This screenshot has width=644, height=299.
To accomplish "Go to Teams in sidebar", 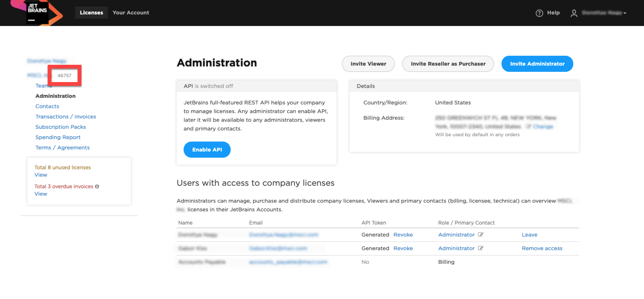I will [x=43, y=86].
